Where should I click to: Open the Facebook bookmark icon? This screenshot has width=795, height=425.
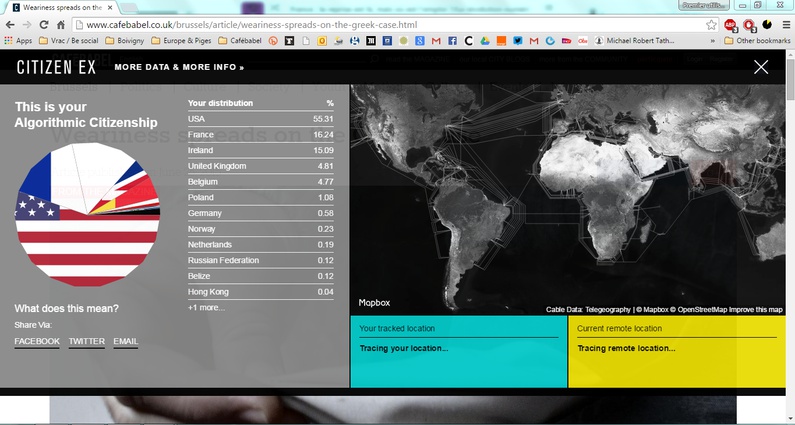[452, 41]
